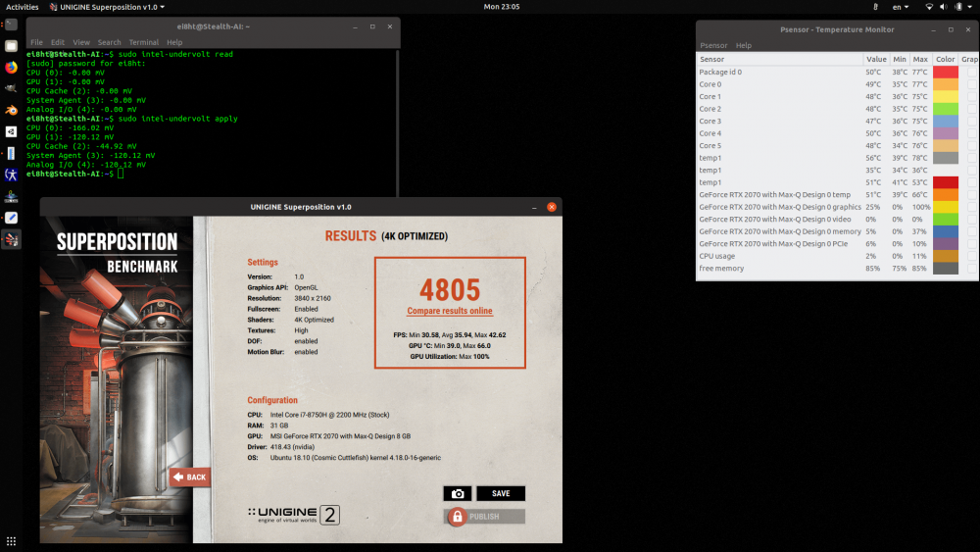Click the PUBLISH button
The height and width of the screenshot is (552, 980).
click(x=484, y=517)
